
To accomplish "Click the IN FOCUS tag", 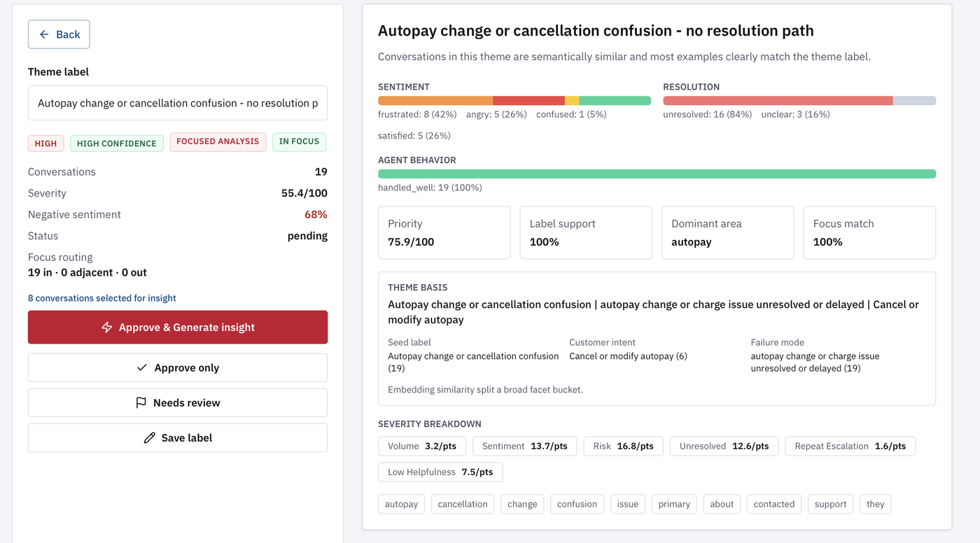I will [299, 141].
